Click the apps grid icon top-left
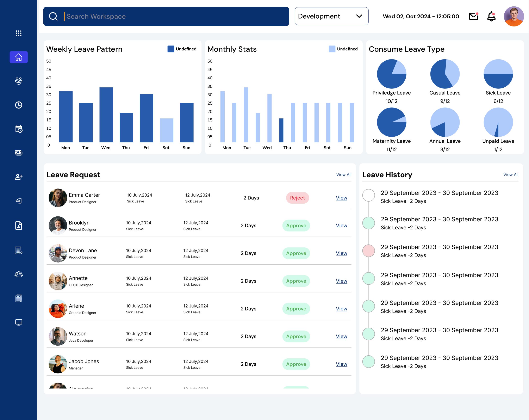This screenshot has height=420, width=529. 18,33
